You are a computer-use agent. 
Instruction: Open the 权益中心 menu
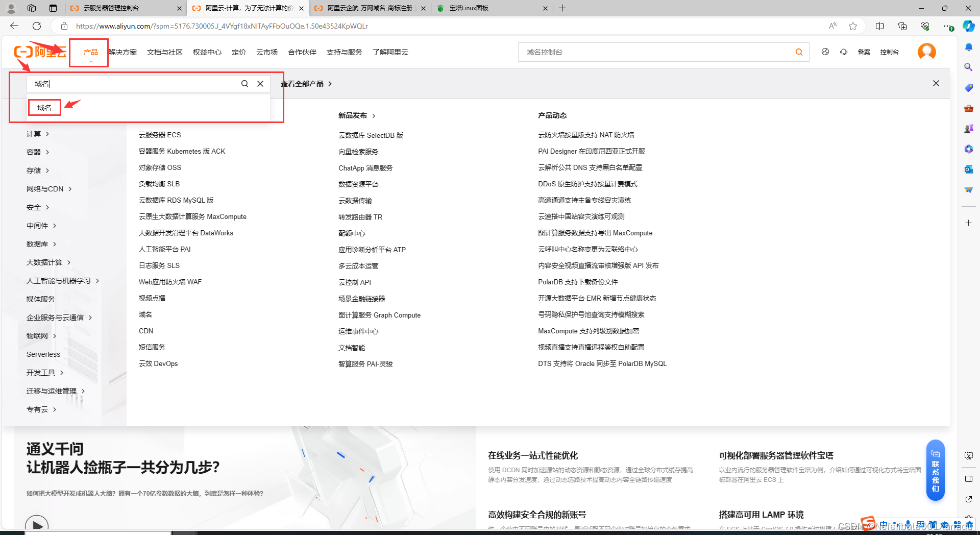207,52
